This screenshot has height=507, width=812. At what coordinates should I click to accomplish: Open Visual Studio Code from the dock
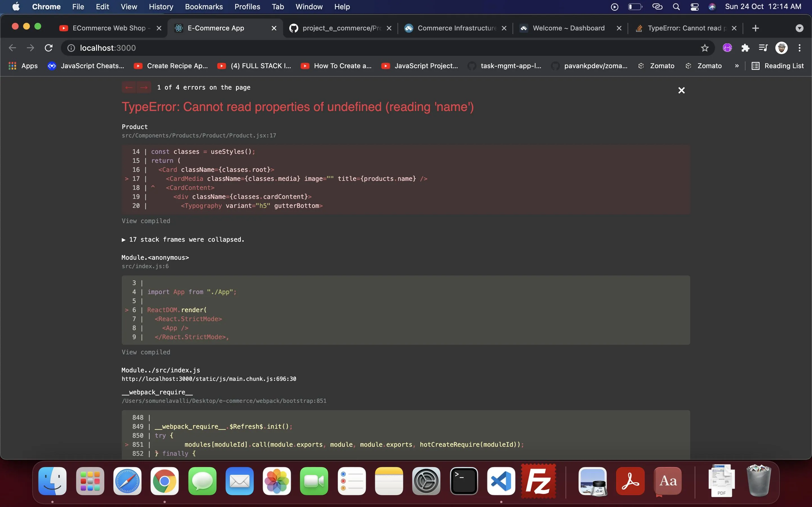coord(501,481)
